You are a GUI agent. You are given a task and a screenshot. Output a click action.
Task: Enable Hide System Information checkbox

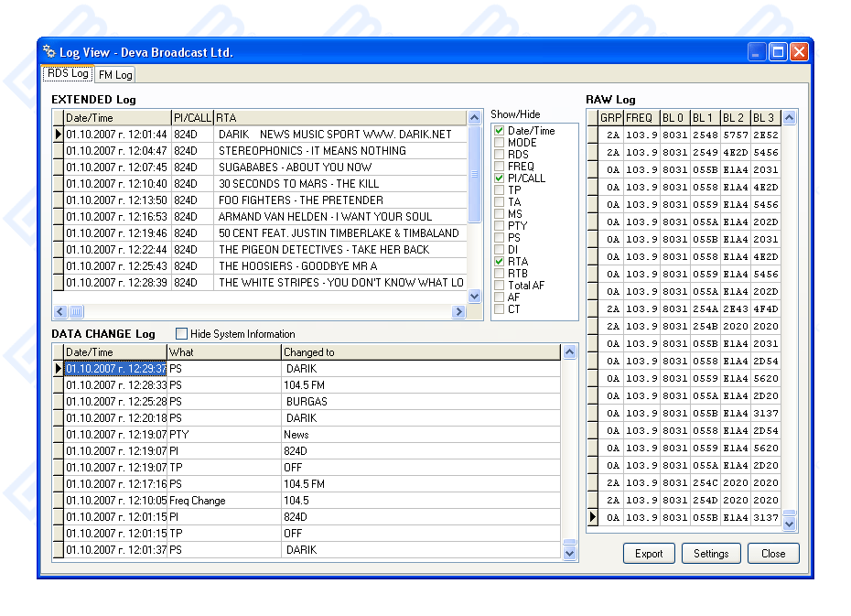181,334
